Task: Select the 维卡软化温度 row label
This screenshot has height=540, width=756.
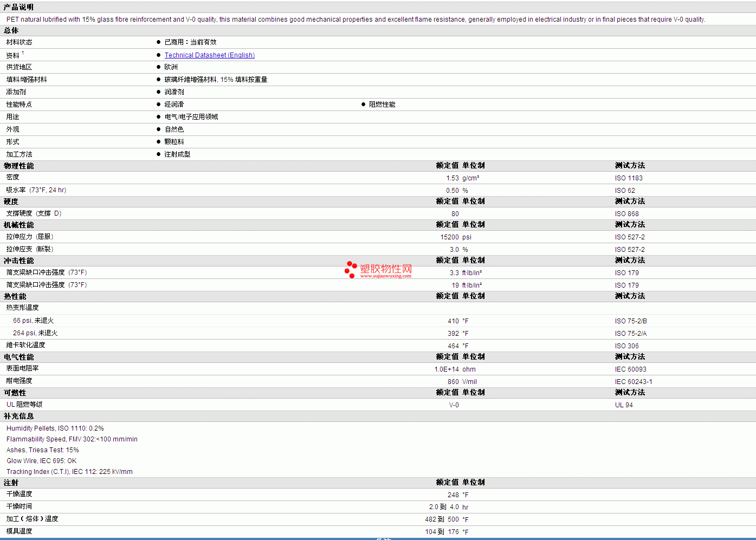Action: 26,345
